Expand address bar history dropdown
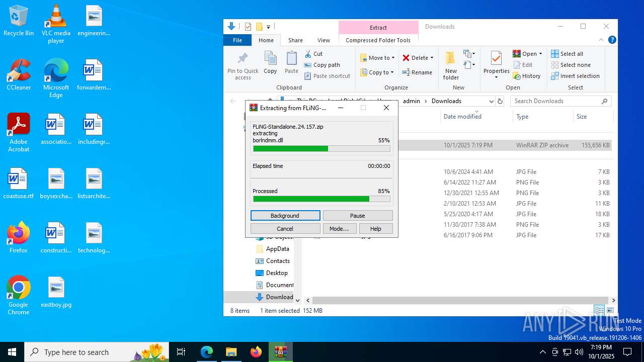Viewport: 644px width, 362px height. [491, 101]
